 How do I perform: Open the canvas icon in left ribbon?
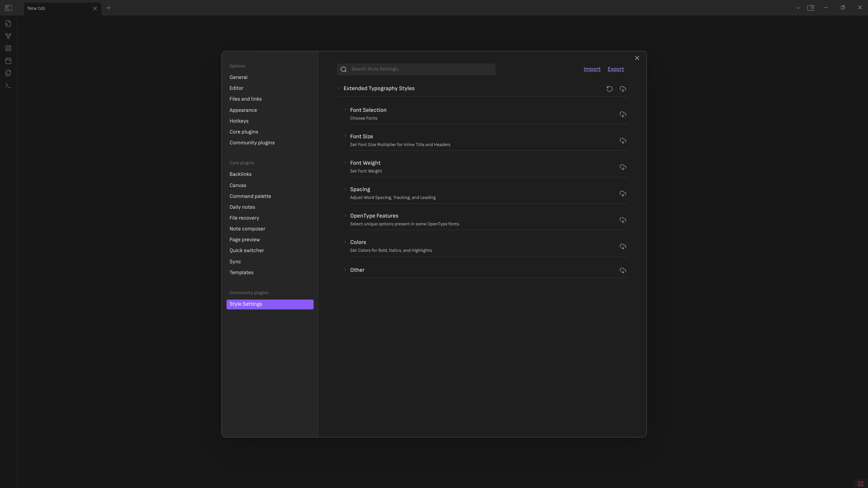point(8,48)
